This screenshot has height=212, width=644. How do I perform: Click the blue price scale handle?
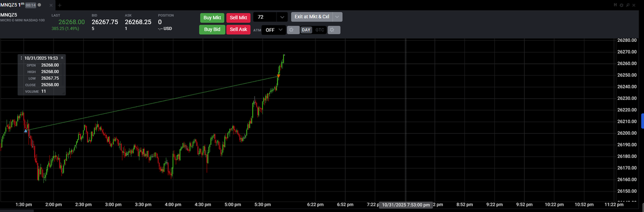(x=642, y=120)
